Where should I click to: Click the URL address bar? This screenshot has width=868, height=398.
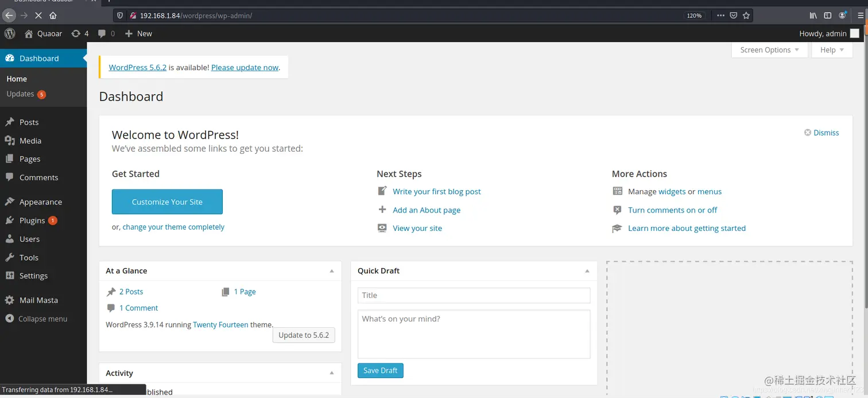[x=402, y=16]
